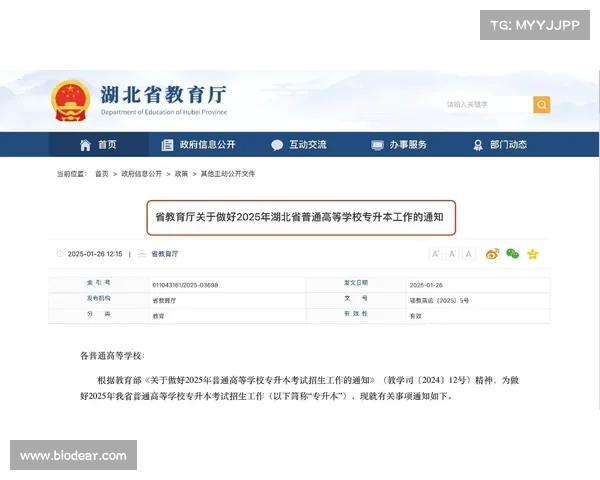Open 办事服务 navigation menu item
This screenshot has height=480, width=600.
[408, 145]
